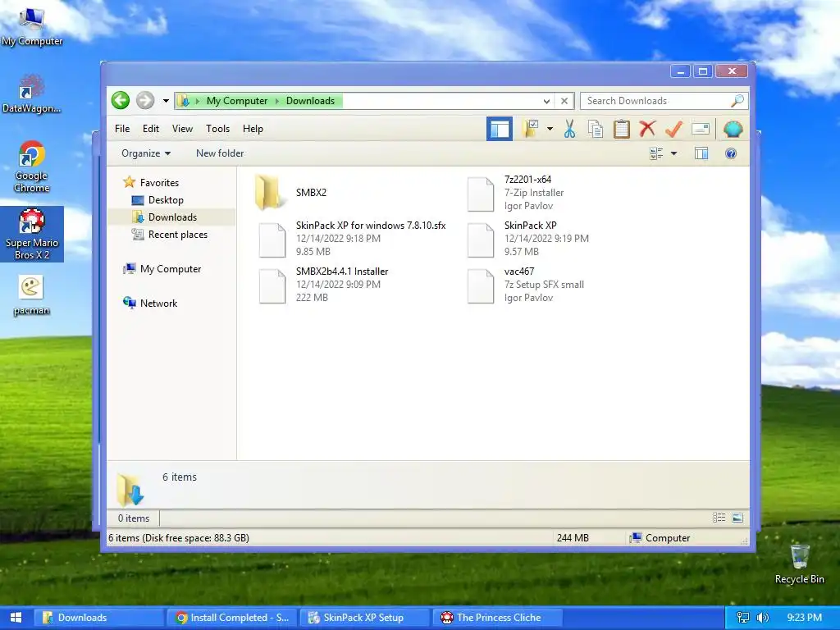The height and width of the screenshot is (630, 840).
Task: Select the Super Mario Bros X 2 desktop icon
Action: tap(32, 234)
